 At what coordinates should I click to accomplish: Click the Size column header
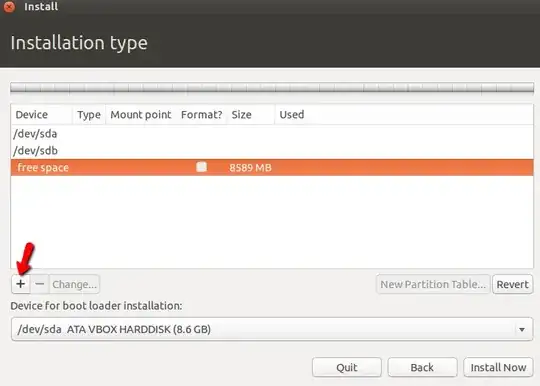251,114
